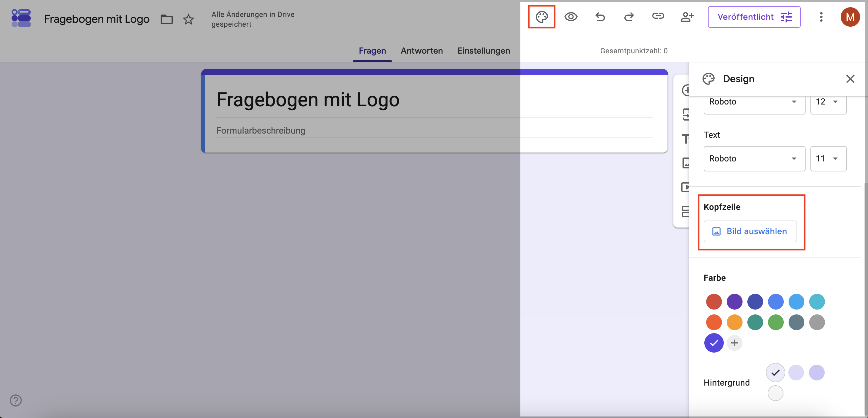Preview the form with eye icon

click(571, 17)
